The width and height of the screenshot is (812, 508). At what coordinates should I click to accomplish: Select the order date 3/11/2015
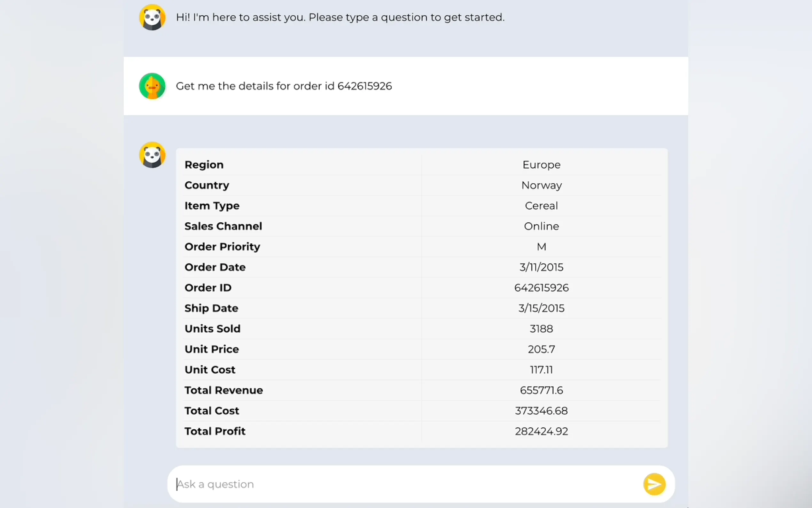tap(541, 267)
